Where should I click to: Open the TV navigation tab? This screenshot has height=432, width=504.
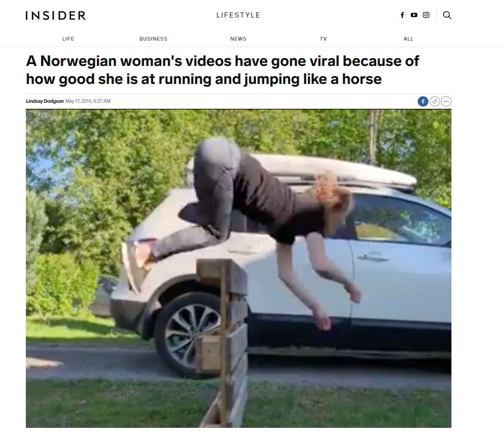tap(323, 39)
